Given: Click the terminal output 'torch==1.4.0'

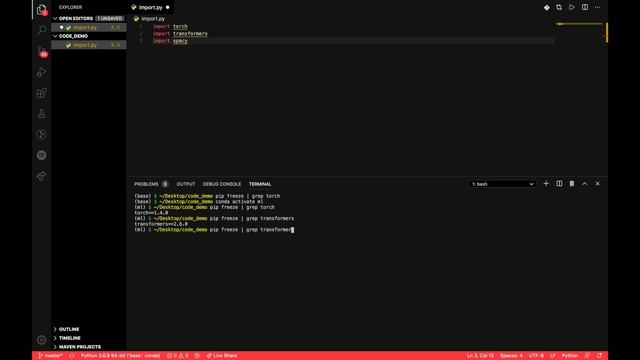Looking at the screenshot, I should coord(151,213).
